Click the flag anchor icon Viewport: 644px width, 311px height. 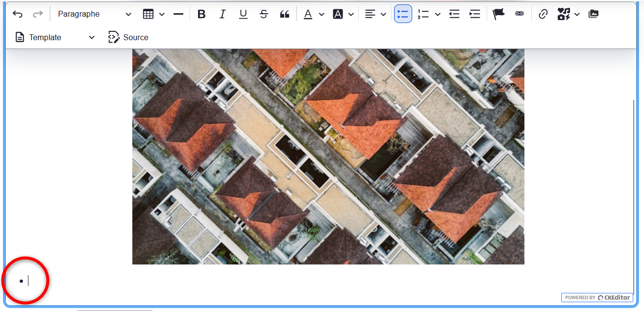tap(499, 14)
